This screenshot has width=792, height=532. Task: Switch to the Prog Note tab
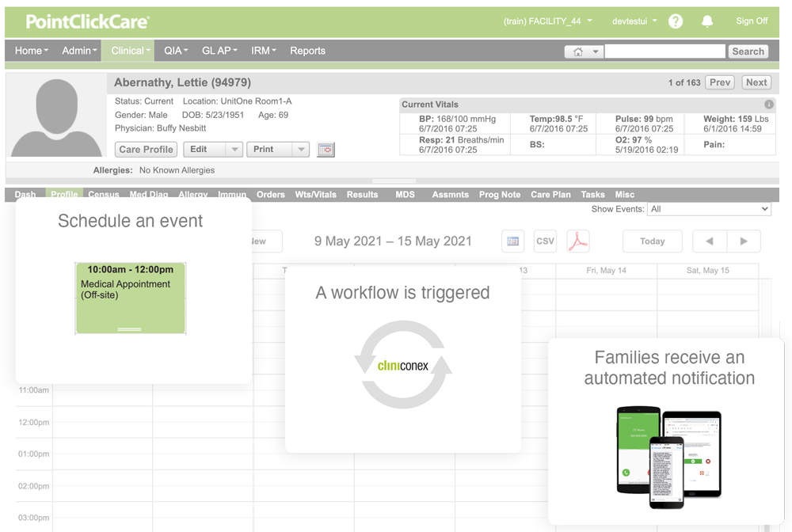(500, 194)
